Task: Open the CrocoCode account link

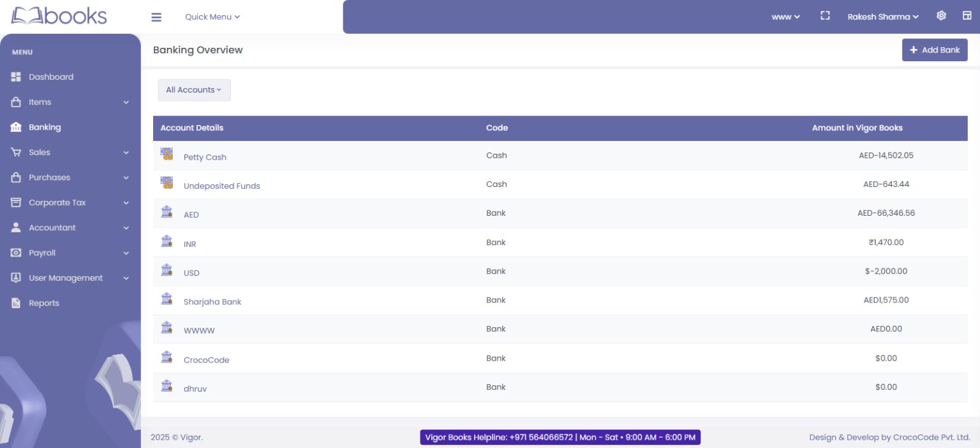Action: tap(207, 359)
